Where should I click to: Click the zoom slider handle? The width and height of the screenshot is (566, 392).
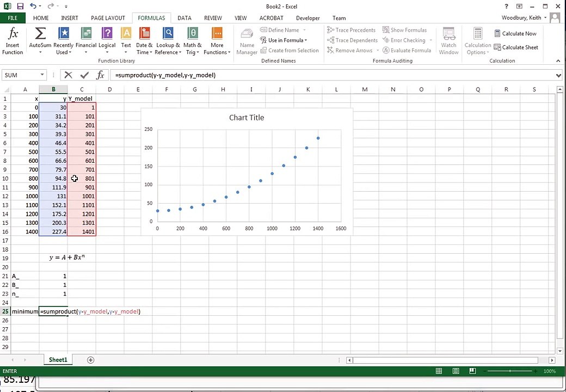click(x=510, y=371)
